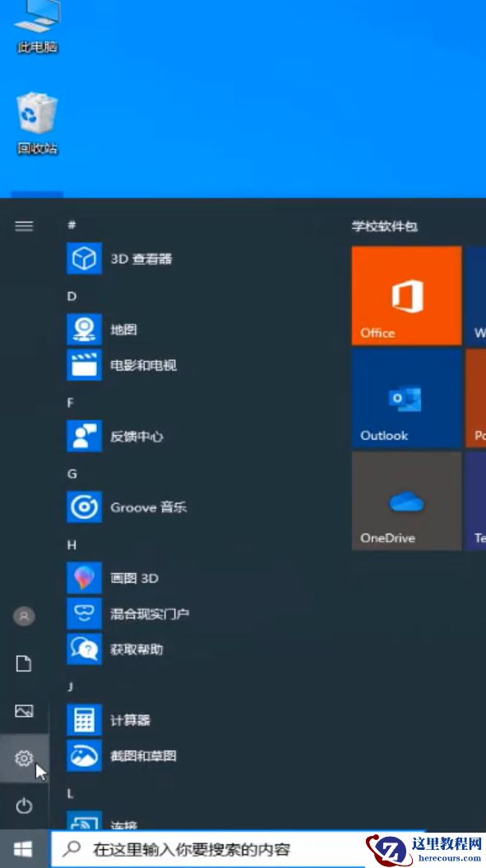The width and height of the screenshot is (486, 868).
Task: Click the 'G' letter group header
Action: 72,473
